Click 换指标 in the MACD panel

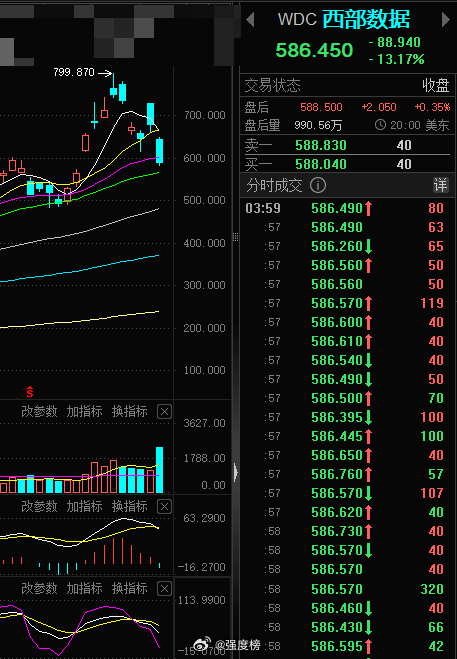pos(129,506)
